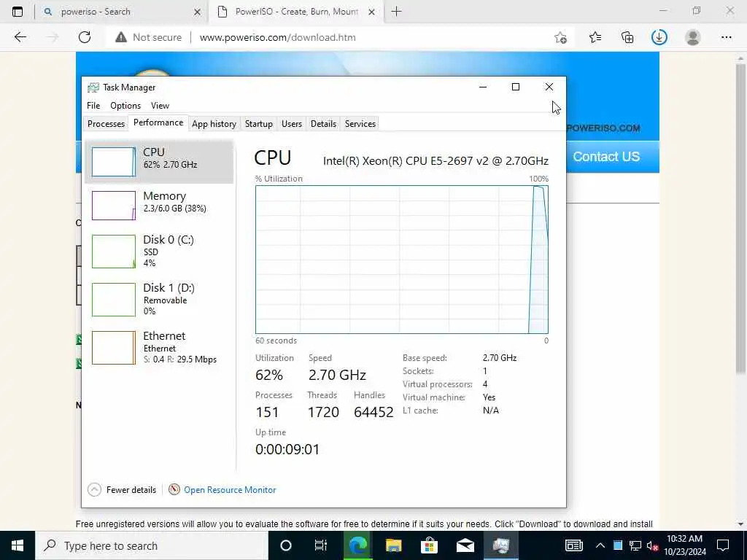This screenshot has width=747, height=560.
Task: Click the network tray icon
Action: (635, 545)
